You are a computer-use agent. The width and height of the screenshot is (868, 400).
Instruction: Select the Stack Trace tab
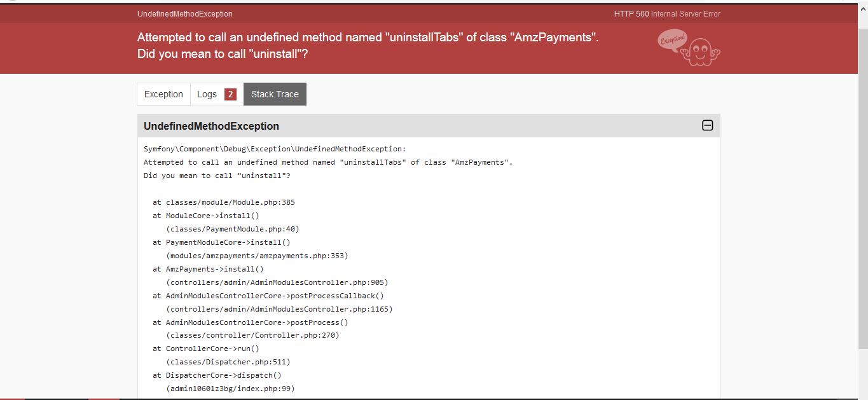click(275, 93)
